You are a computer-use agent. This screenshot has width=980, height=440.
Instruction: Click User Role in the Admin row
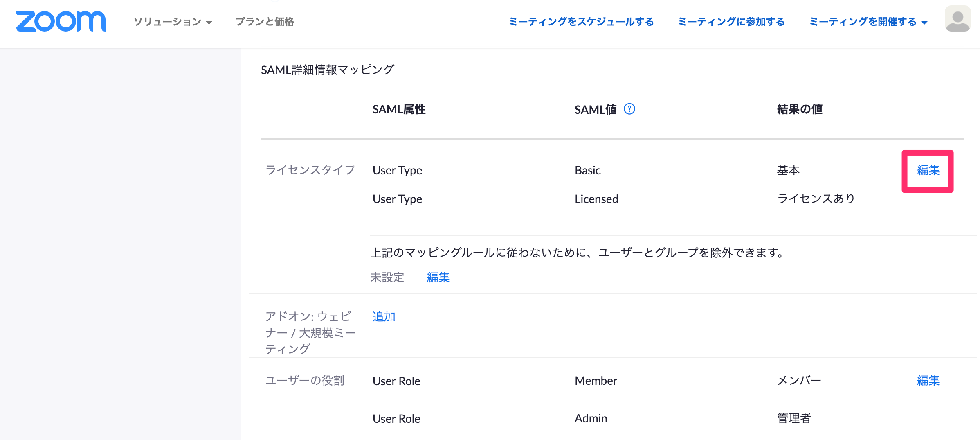[396, 419]
